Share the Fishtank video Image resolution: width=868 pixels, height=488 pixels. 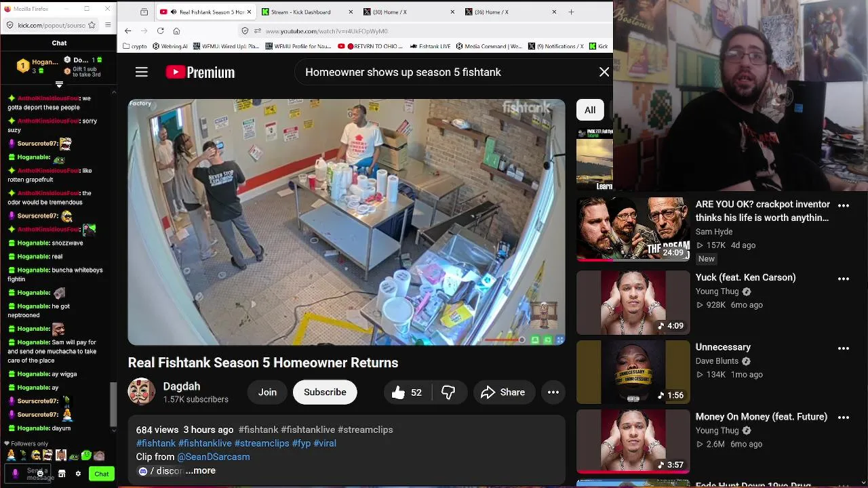click(x=503, y=392)
